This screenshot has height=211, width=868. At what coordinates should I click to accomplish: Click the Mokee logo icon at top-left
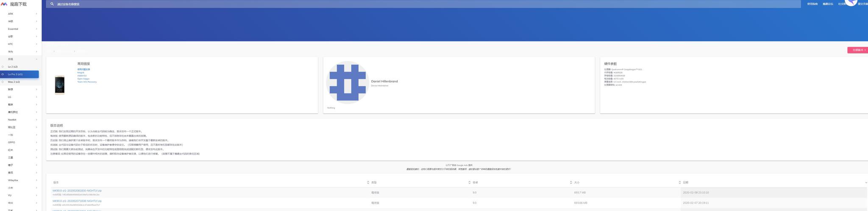click(4, 4)
